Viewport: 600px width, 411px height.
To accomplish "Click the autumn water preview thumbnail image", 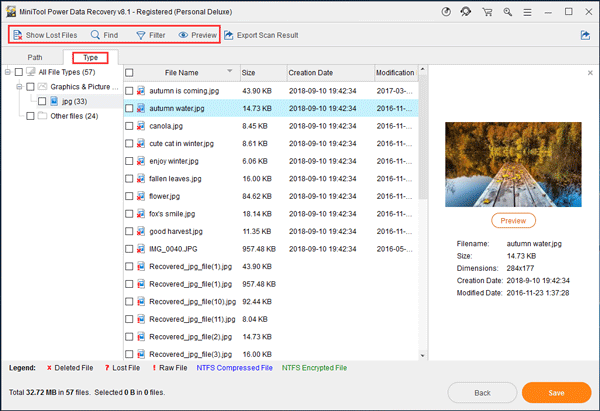I will (513, 164).
